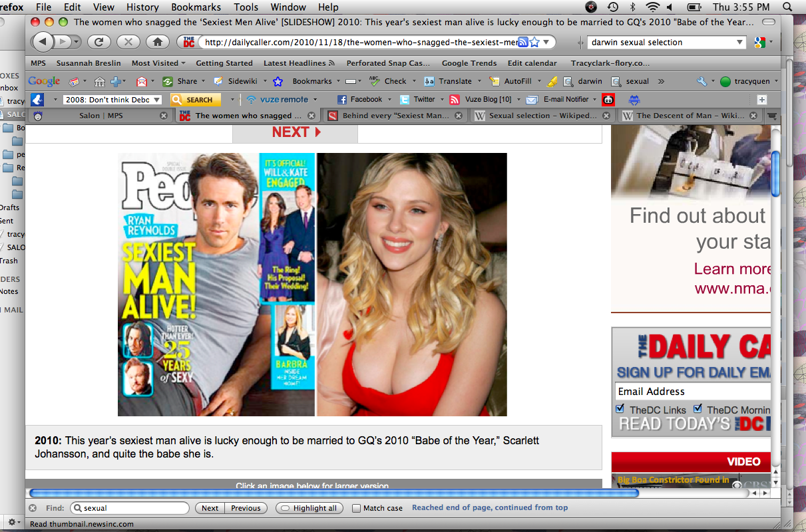This screenshot has height=532, width=806.
Task: Click the E-mail Notifier envelope icon
Action: tap(532, 100)
